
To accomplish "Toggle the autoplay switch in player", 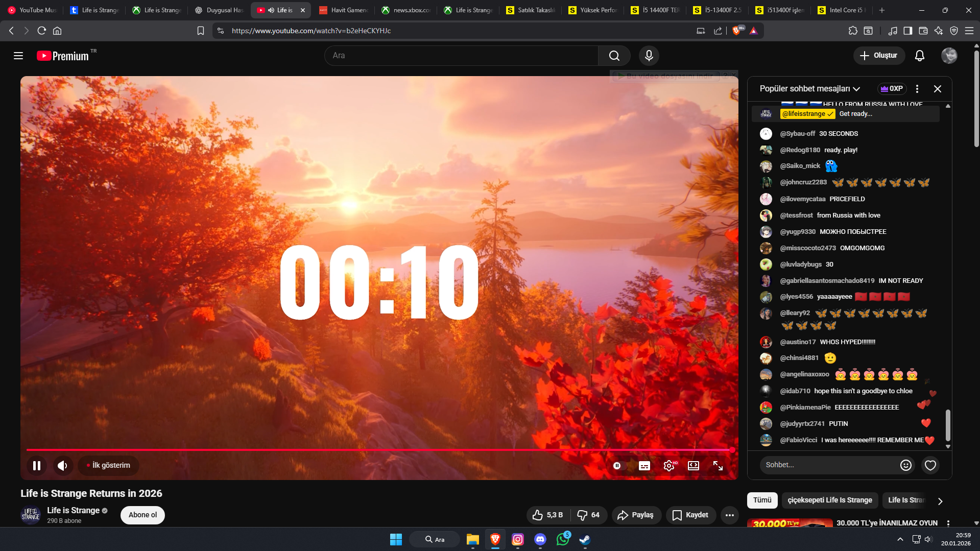I will click(619, 466).
